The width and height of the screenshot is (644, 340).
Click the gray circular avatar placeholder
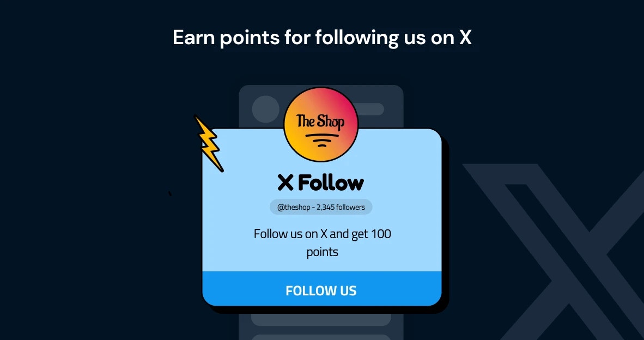(265, 109)
